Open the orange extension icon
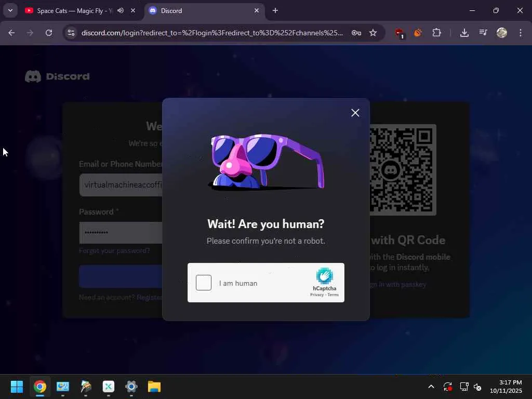The image size is (532, 399). pos(418,33)
